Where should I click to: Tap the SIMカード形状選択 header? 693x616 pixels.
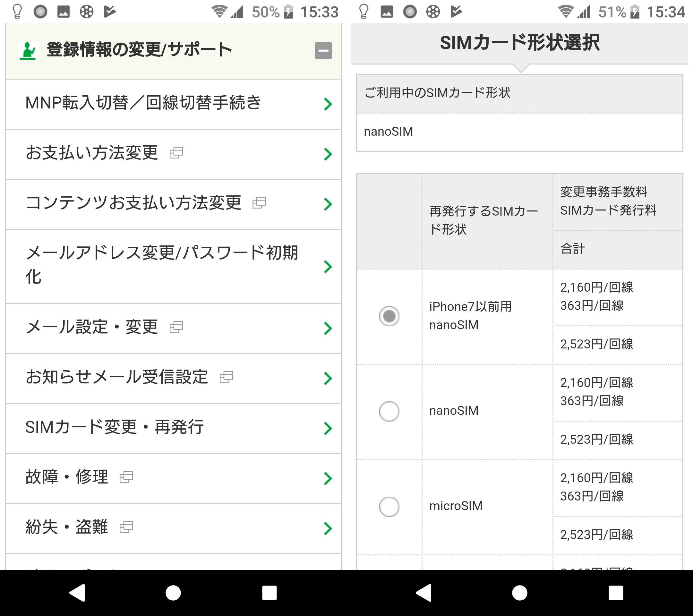(519, 43)
